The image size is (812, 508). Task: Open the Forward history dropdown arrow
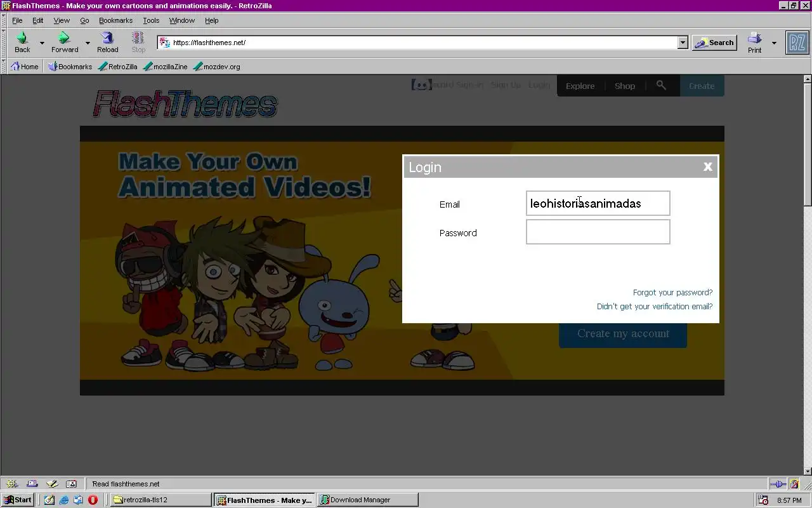point(88,43)
